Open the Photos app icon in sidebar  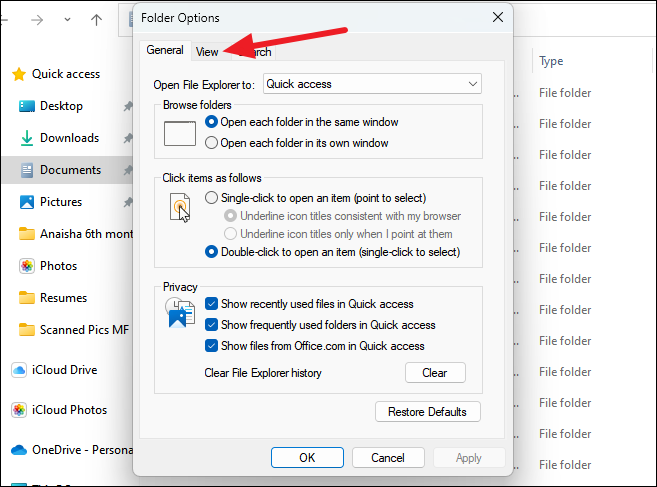point(27,266)
